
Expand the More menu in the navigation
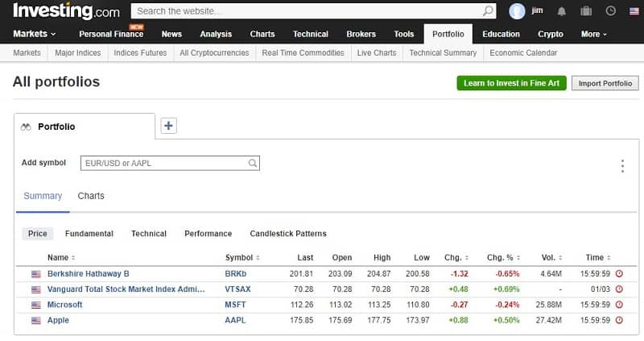coord(594,34)
